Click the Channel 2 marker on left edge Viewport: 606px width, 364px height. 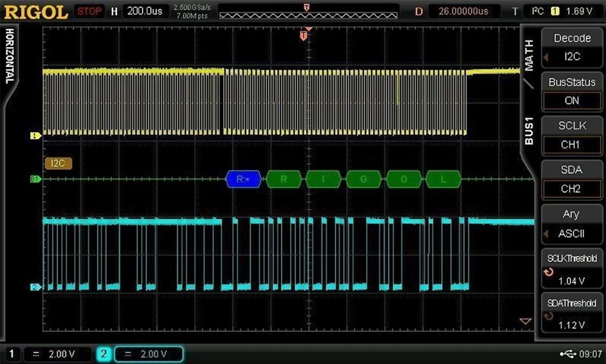click(x=36, y=287)
